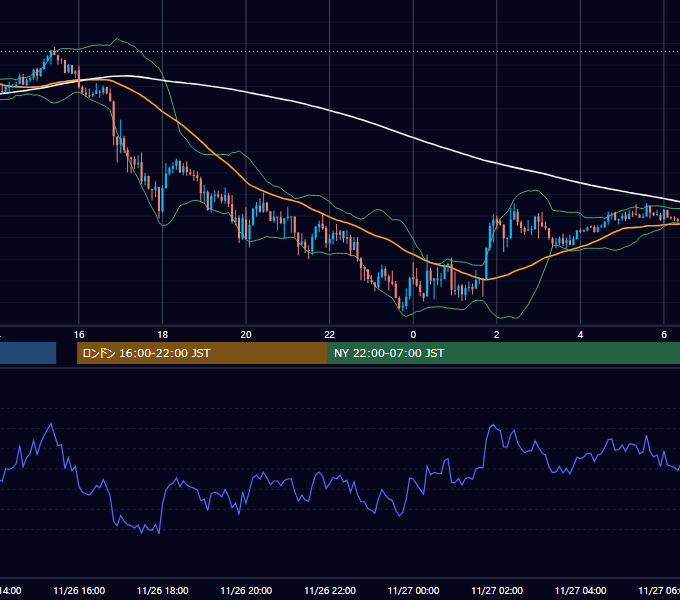The height and width of the screenshot is (600, 680).
Task: Click the 11/26 22:00 oscillator time label
Action: 330,591
